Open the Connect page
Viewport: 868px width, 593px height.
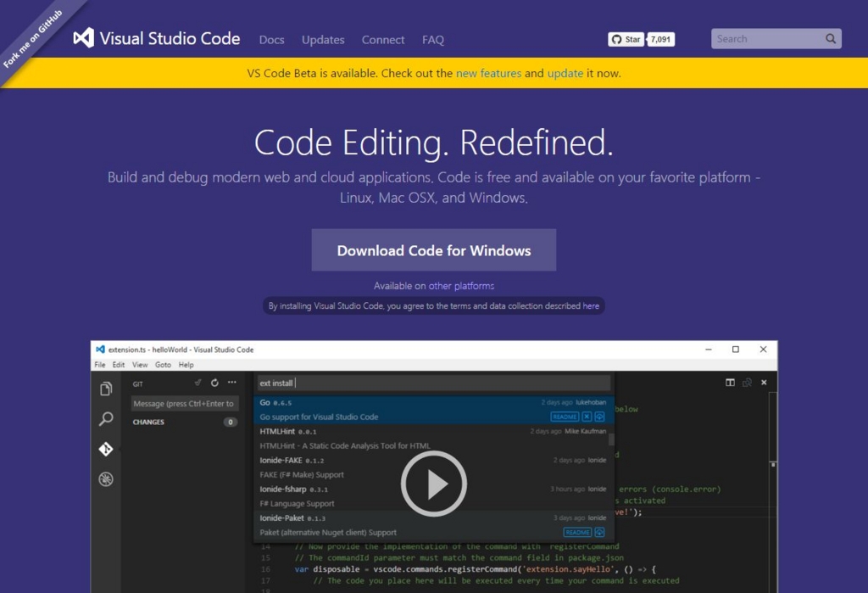[x=383, y=40]
